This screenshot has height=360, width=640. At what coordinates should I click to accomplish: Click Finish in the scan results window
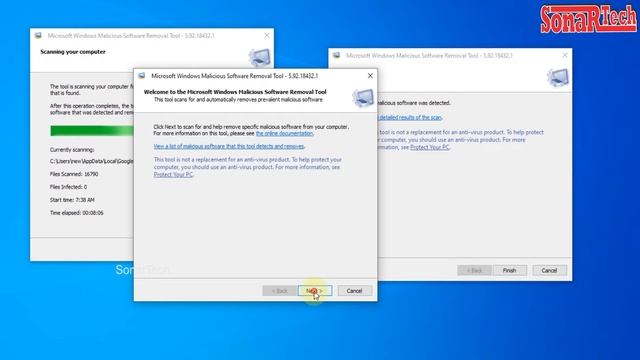pos(509,270)
